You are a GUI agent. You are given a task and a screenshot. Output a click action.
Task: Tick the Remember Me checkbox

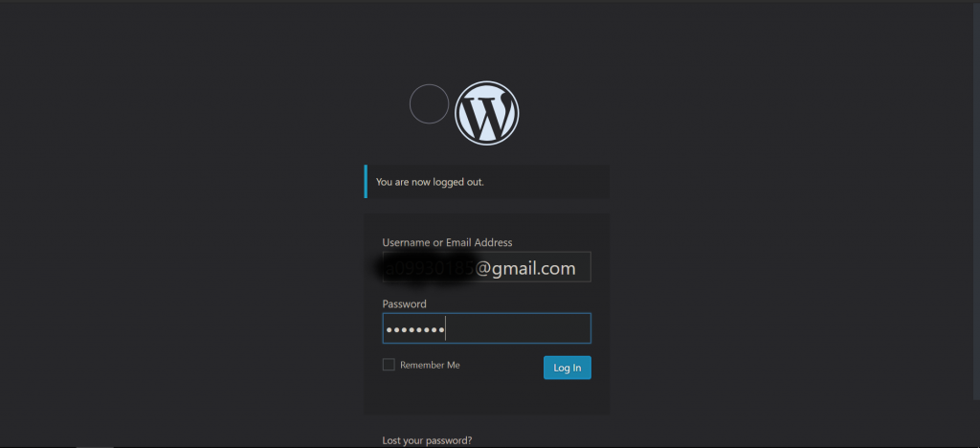pyautogui.click(x=389, y=365)
